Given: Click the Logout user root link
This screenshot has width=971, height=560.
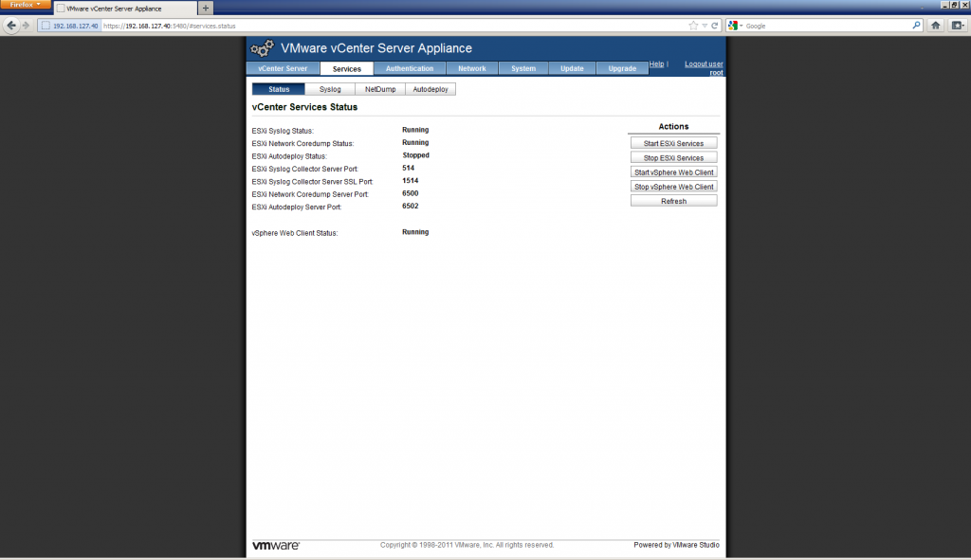Looking at the screenshot, I should [x=705, y=68].
